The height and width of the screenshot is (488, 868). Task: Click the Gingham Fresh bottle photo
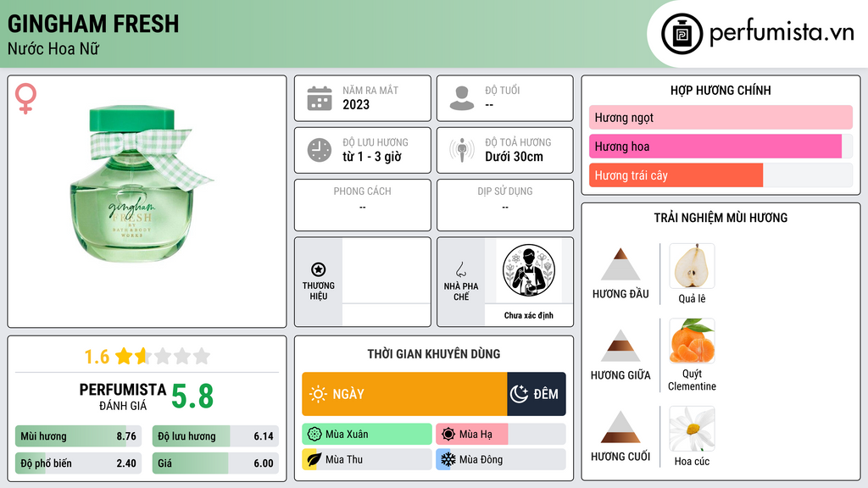pos(140,184)
